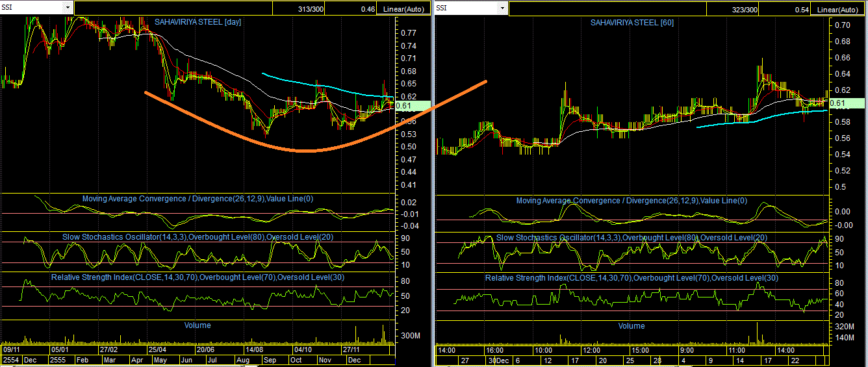Click the 320M volume label on the 60-minute chart
This screenshot has height=367, width=868.
coord(845,327)
